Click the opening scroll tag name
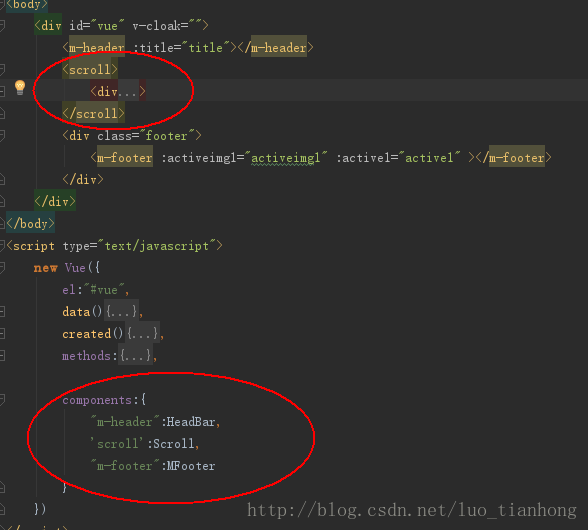588x530 pixels. (x=90, y=70)
